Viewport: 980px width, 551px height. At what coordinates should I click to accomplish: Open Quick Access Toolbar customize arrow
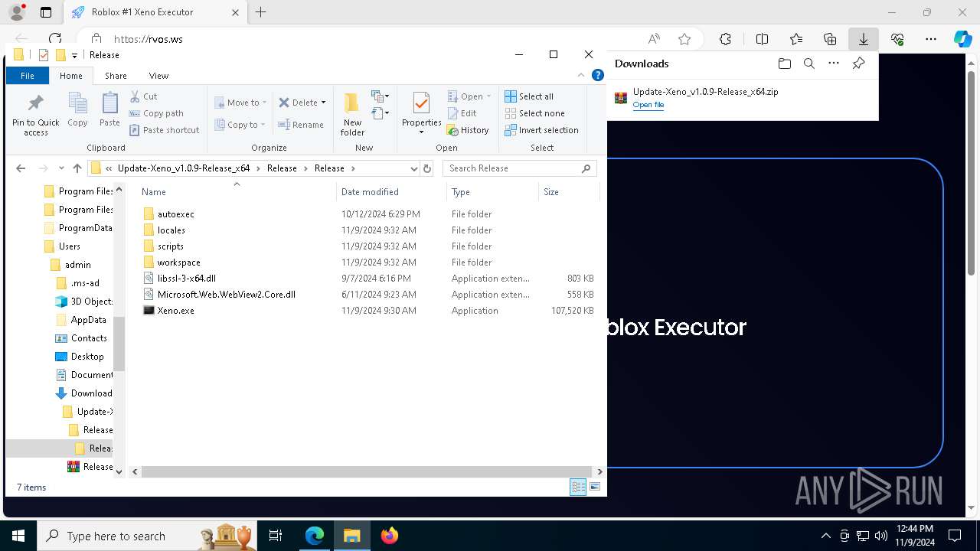[x=74, y=55]
